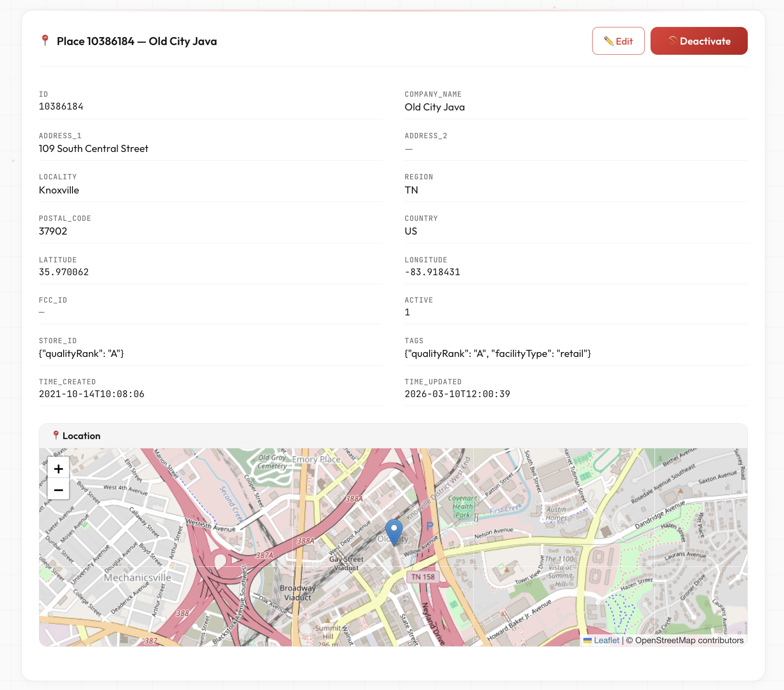The height and width of the screenshot is (690, 784).
Task: Click the Gay Street Viaduct map label
Action: [x=346, y=563]
